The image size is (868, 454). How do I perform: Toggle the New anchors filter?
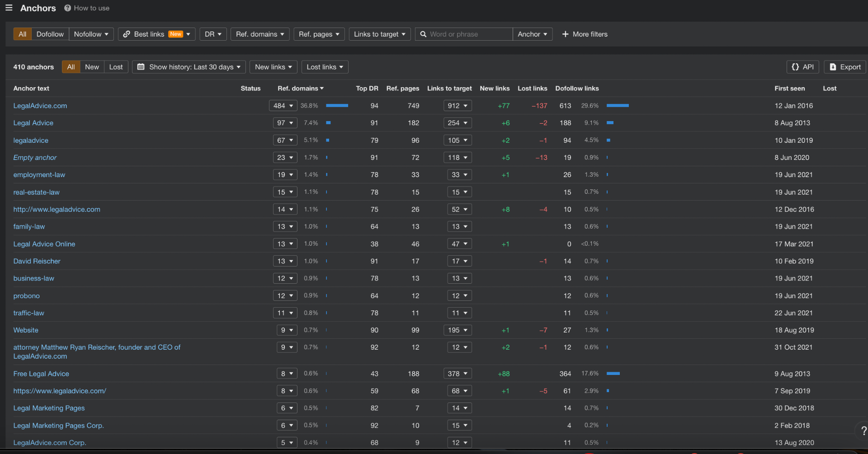pyautogui.click(x=92, y=67)
